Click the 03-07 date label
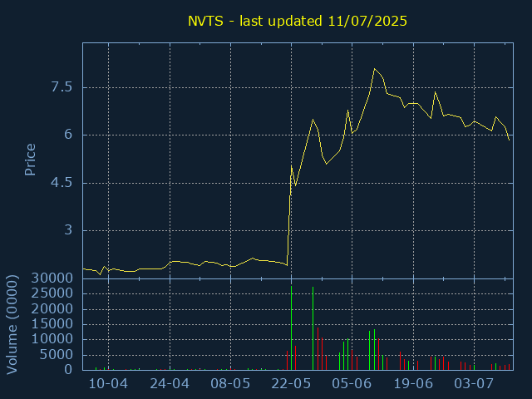 [x=474, y=384]
